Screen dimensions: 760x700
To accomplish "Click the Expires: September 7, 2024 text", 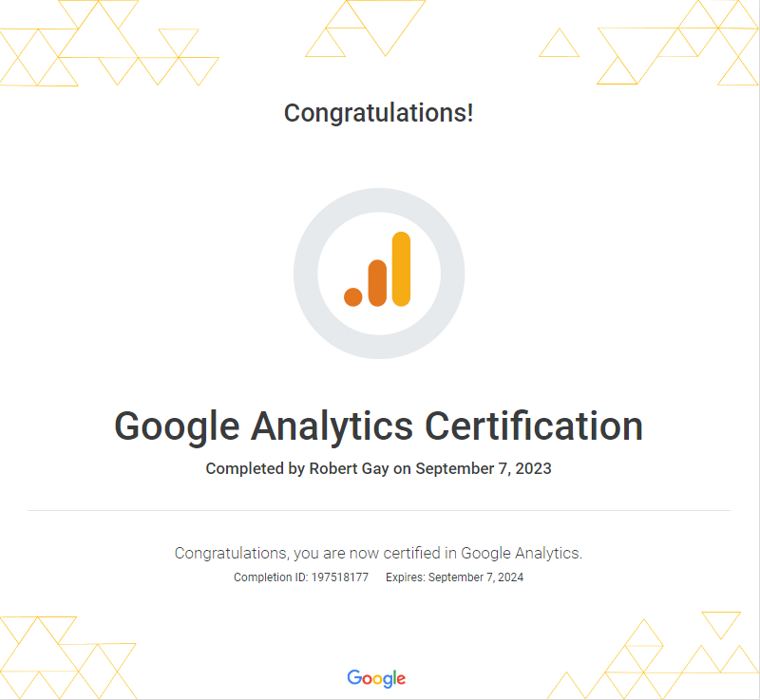I will coord(455,577).
